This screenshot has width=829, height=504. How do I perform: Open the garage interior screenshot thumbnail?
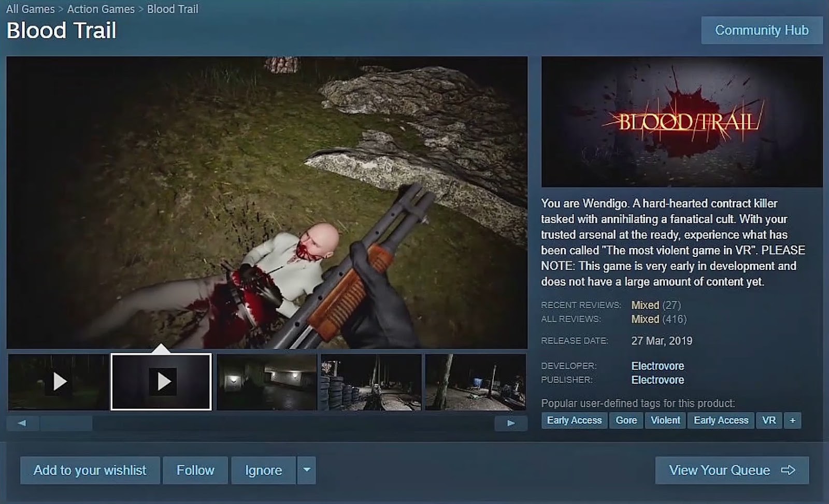coord(267,382)
